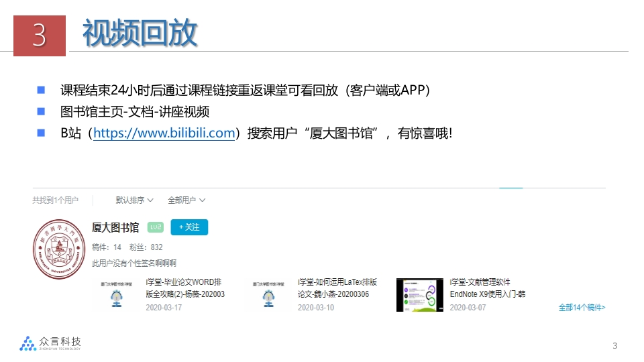Screen dimensions: 644x362
Task: Open the LaTeX排版 video thumbnail
Action: (x=268, y=295)
